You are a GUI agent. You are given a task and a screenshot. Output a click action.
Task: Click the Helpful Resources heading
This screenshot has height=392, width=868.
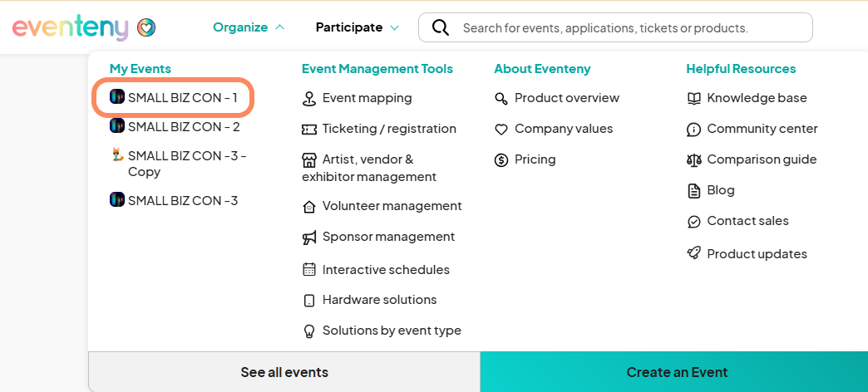[x=741, y=69]
